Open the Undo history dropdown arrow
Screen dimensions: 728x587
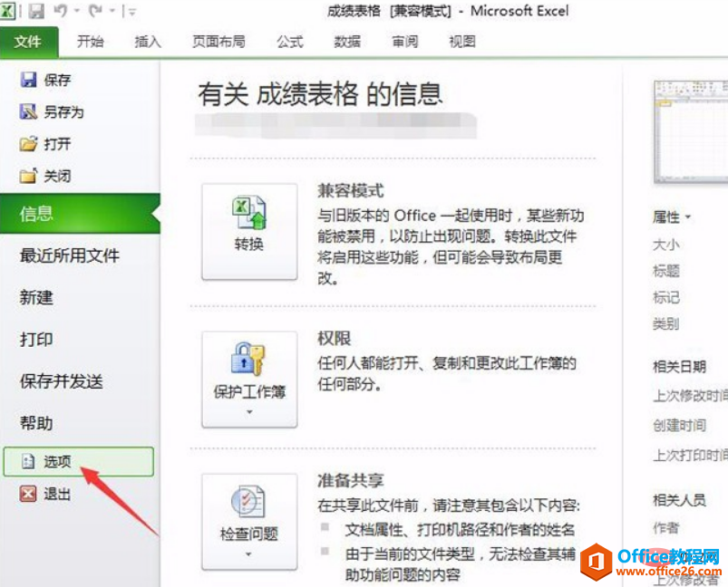click(76, 11)
